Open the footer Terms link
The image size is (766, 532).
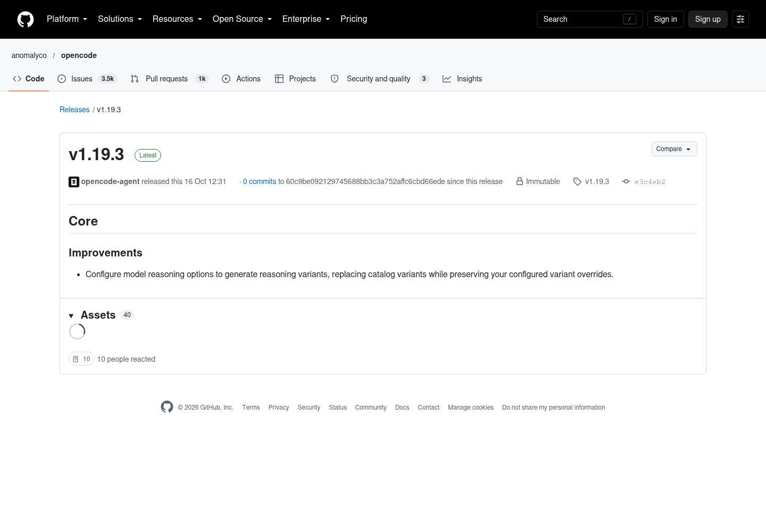tap(251, 408)
